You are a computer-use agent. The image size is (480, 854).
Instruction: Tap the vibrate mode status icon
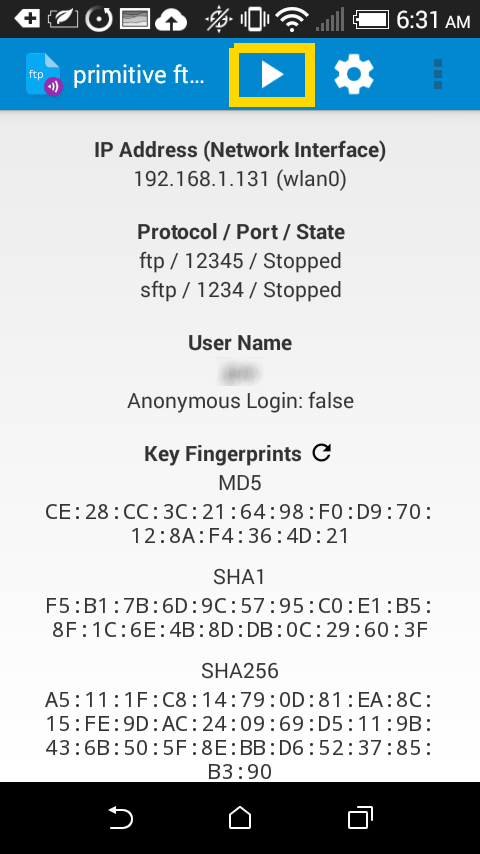coord(254,20)
